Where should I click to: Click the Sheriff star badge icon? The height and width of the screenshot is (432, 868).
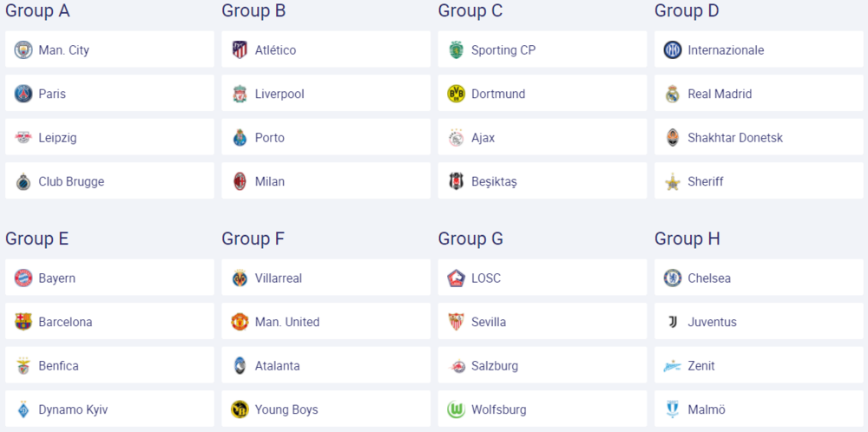673,181
